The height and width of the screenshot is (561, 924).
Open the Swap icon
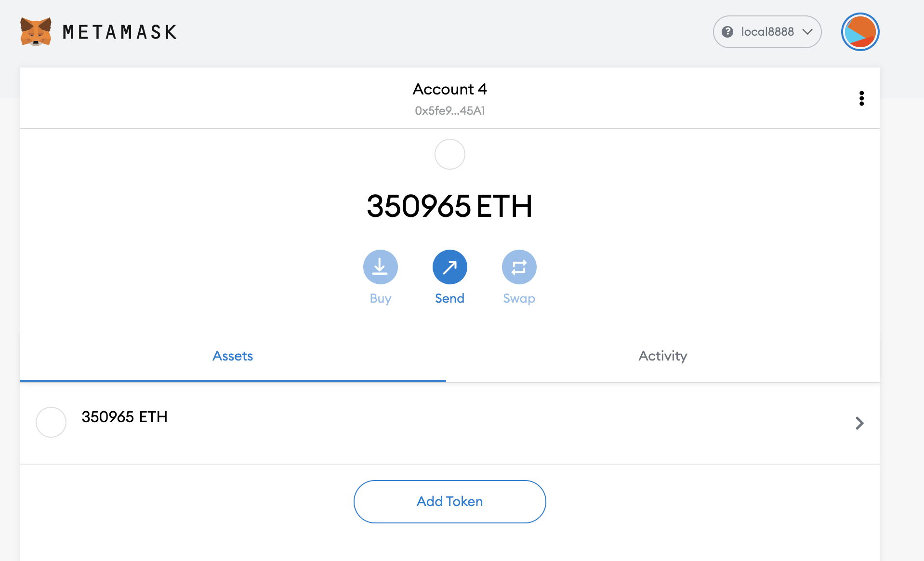[519, 267]
